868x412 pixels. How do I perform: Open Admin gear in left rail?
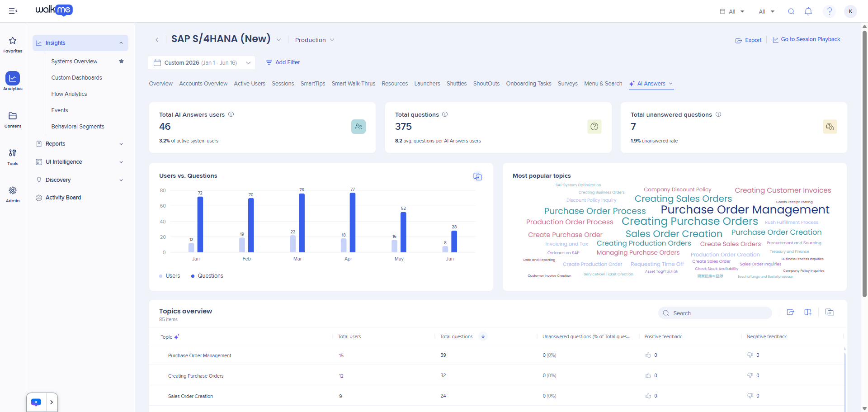tap(13, 194)
